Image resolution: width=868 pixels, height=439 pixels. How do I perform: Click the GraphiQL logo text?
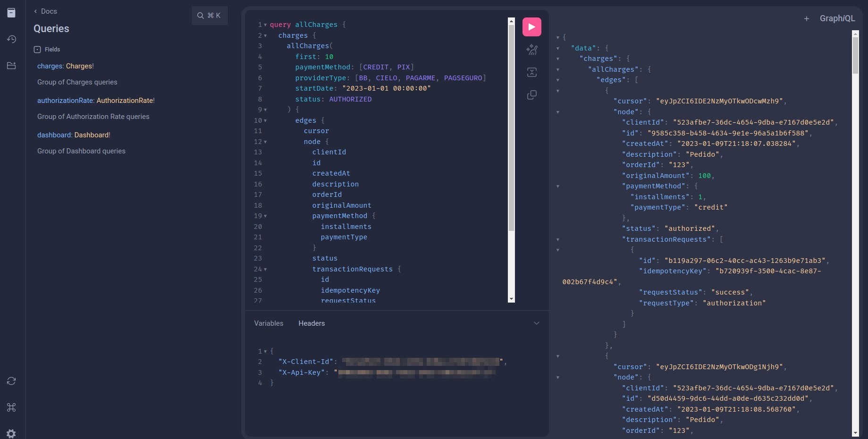pyautogui.click(x=837, y=18)
